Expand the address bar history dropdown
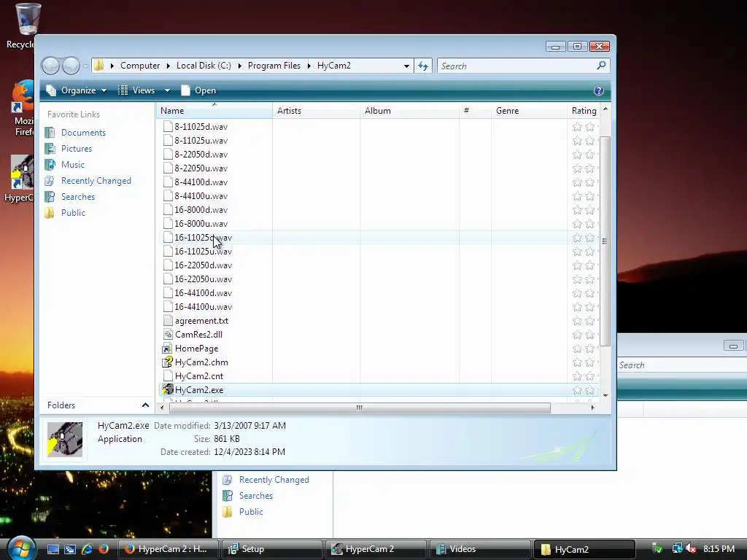747x560 pixels. 406,66
